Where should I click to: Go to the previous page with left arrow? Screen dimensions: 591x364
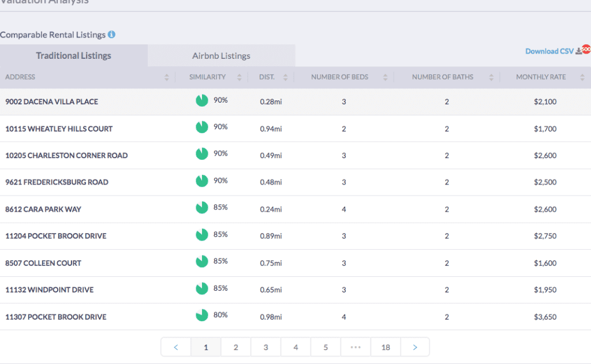click(x=176, y=347)
